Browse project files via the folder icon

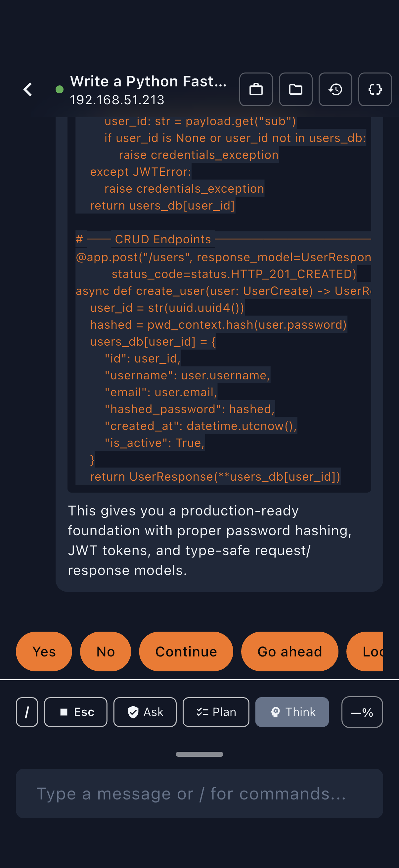296,90
